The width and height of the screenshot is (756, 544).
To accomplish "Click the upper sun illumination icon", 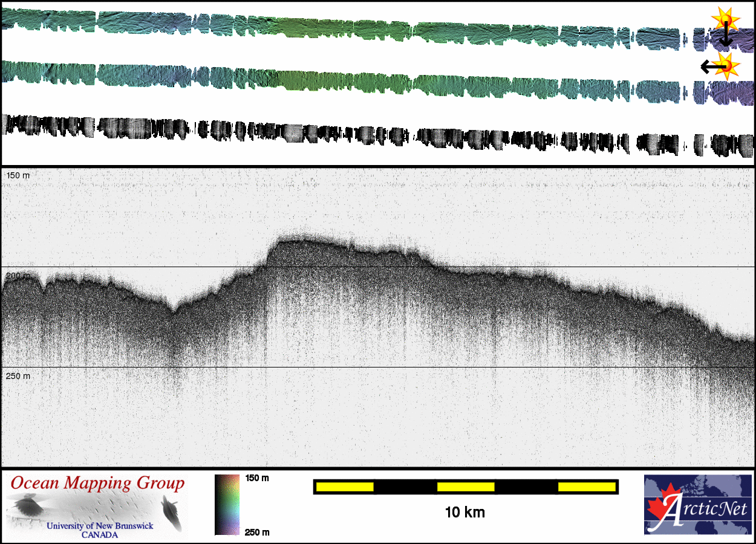I will (x=726, y=19).
